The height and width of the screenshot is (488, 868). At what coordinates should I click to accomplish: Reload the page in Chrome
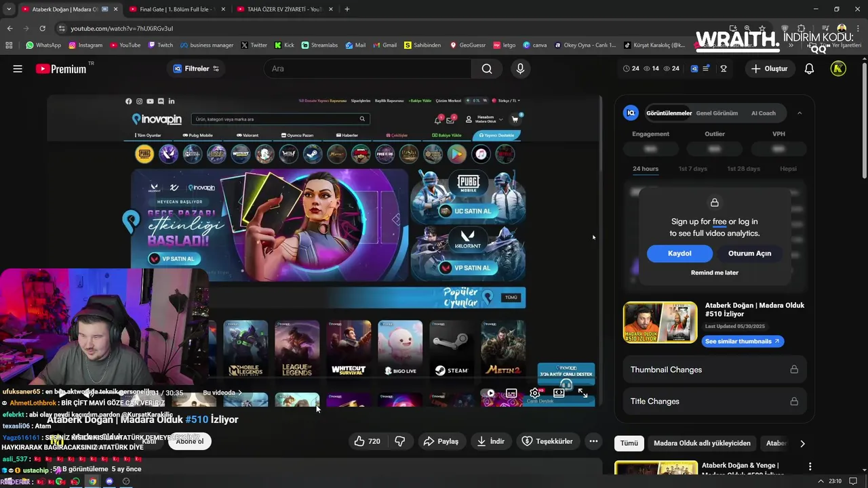(x=42, y=28)
